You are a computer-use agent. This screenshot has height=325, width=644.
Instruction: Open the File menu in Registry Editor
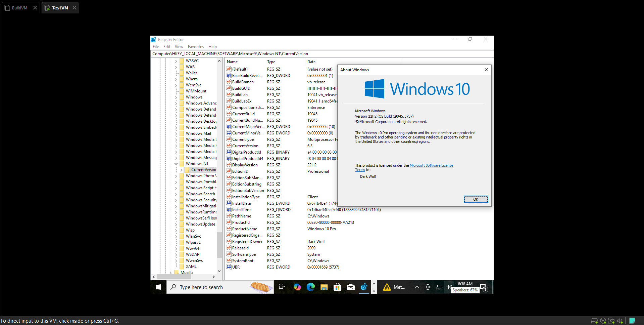(156, 47)
